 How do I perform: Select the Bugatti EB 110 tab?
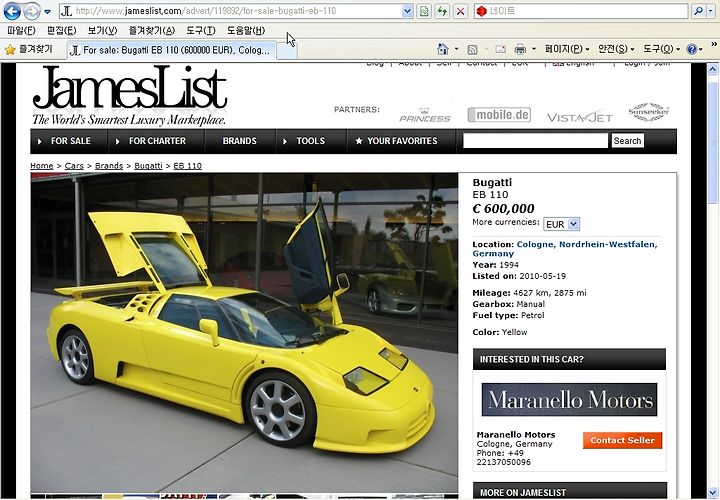172,50
